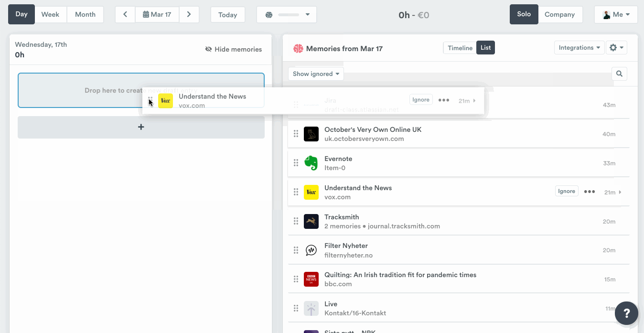644x333 pixels.
Task: Grab drag handle of Quilting row
Action: 296,279
